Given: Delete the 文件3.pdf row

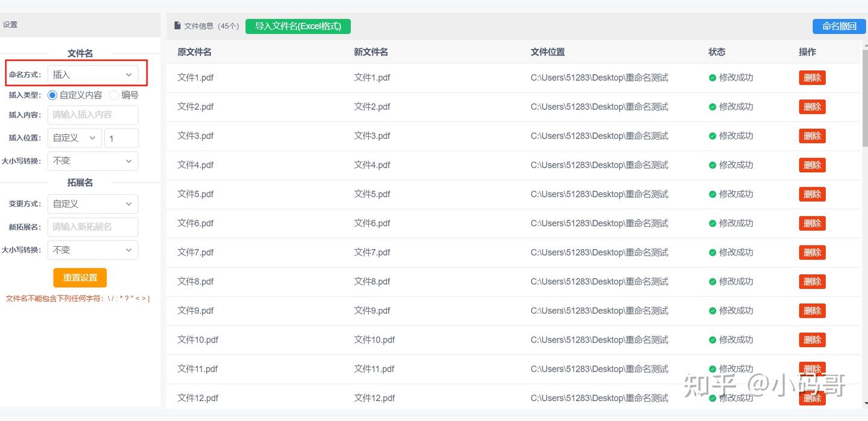Looking at the screenshot, I should (x=812, y=136).
